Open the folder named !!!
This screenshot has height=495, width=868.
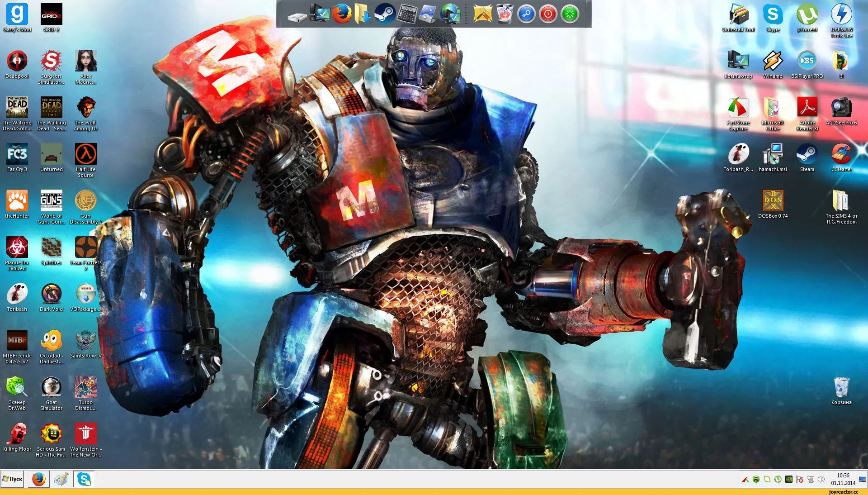(x=842, y=64)
